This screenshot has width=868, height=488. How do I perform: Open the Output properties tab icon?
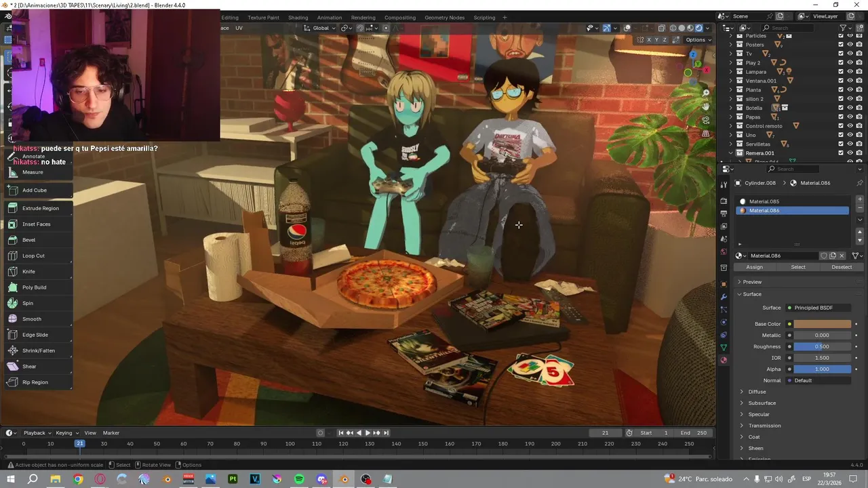(x=724, y=213)
